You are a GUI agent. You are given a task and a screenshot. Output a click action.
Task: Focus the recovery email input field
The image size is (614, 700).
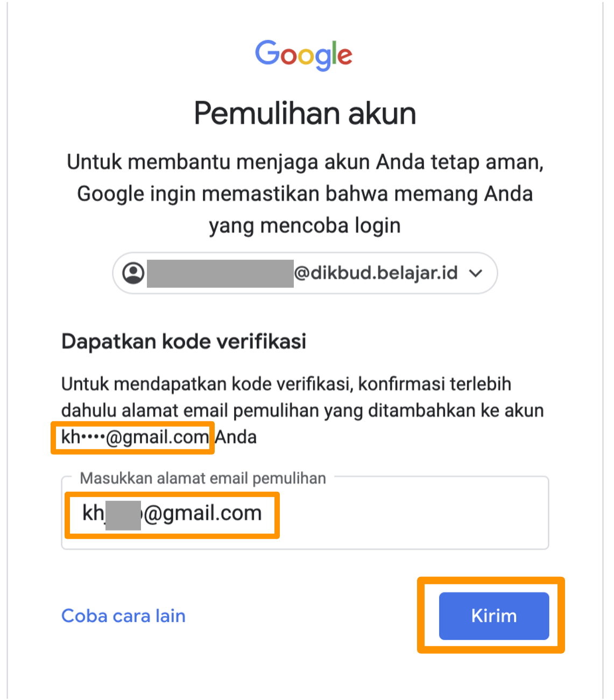[305, 513]
